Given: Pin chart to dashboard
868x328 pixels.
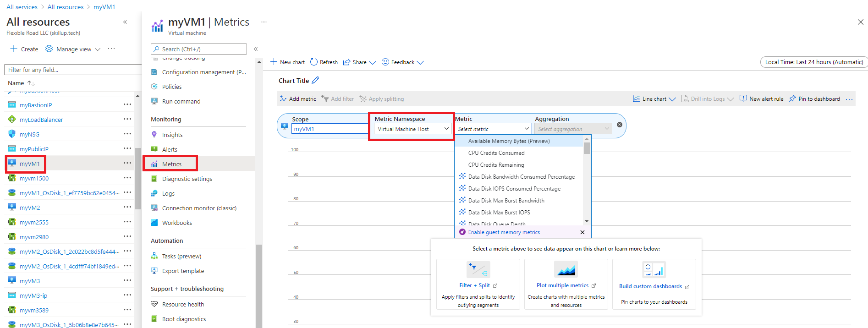Looking at the screenshot, I should [x=814, y=99].
